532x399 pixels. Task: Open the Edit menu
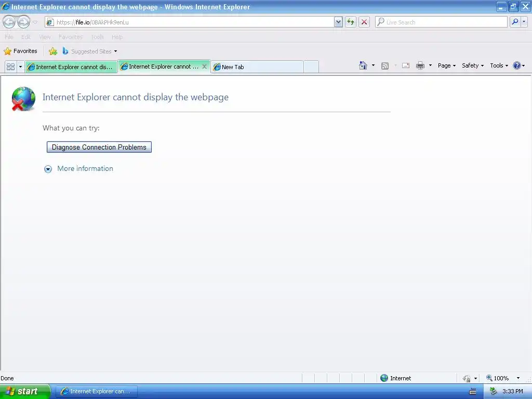click(26, 37)
